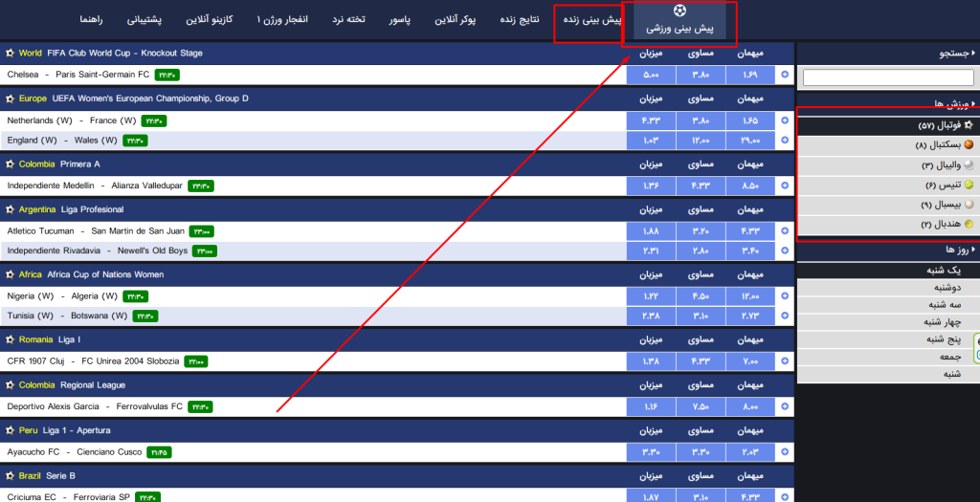The width and height of the screenshot is (980, 502).
Task: Expand more markets for Tunisia (W) - Botswana (W)
Action: (x=785, y=316)
